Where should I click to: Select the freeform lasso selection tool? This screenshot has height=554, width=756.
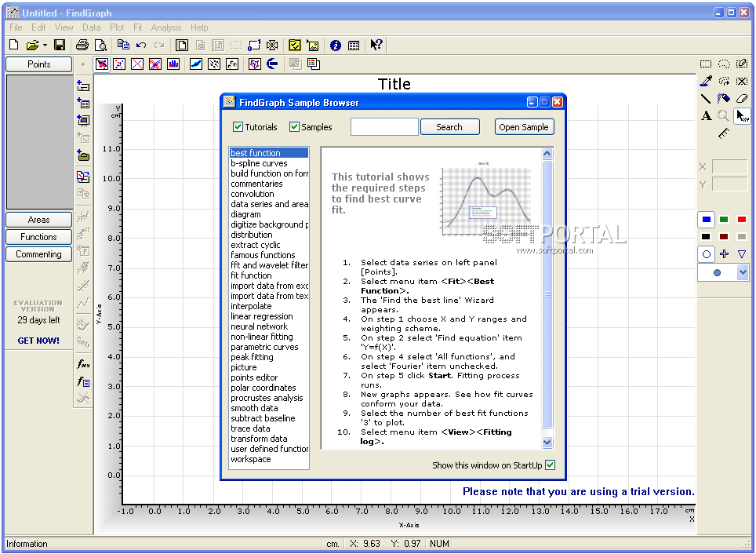tap(724, 64)
